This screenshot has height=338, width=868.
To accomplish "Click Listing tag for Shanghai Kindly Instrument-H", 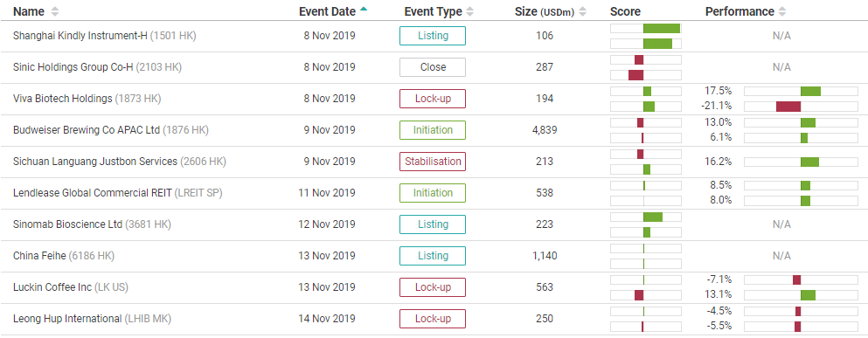I will [x=433, y=36].
